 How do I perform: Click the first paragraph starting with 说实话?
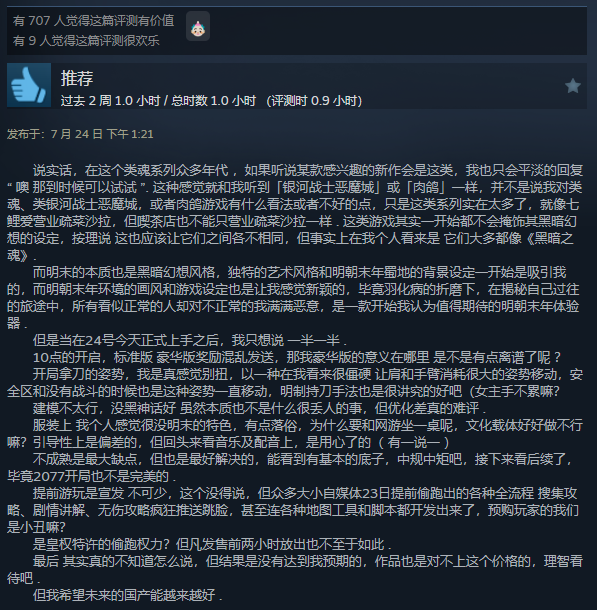295,213
